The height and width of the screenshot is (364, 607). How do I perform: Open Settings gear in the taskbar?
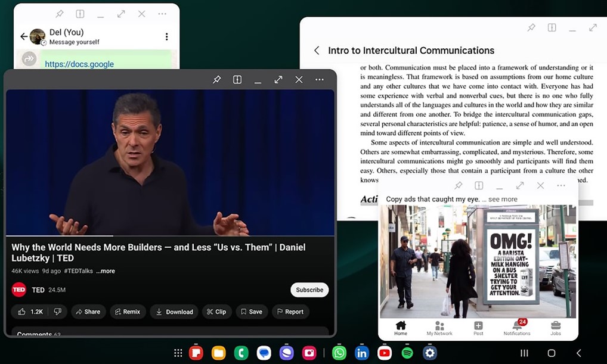tap(430, 353)
